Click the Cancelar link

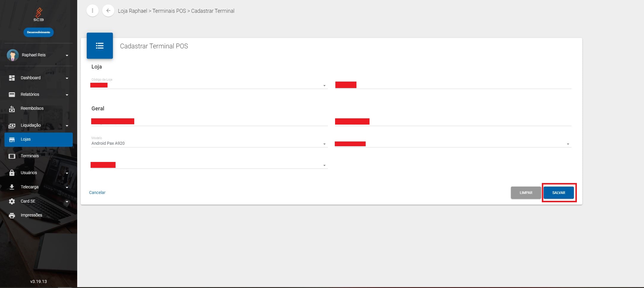(97, 192)
